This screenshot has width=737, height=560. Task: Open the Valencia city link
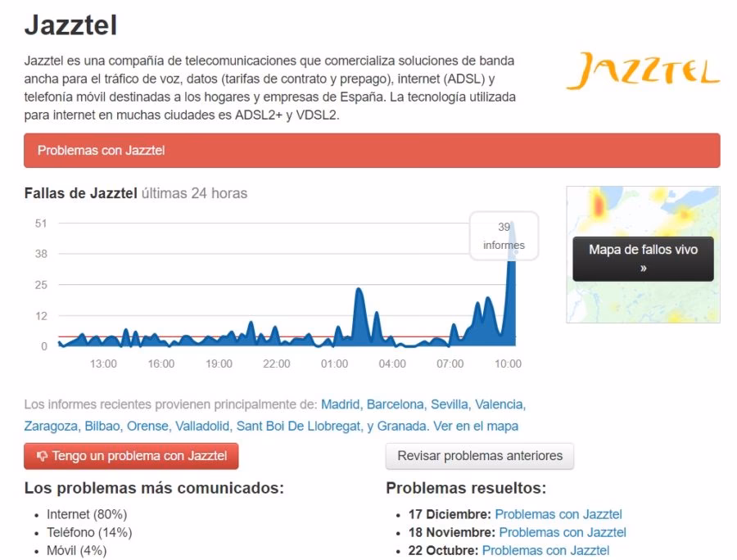coord(499,404)
